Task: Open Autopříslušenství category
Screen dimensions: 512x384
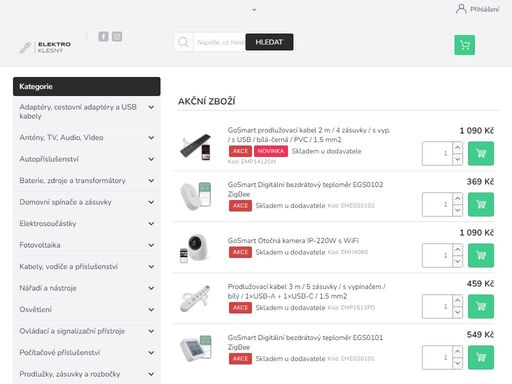Action: tap(49, 159)
